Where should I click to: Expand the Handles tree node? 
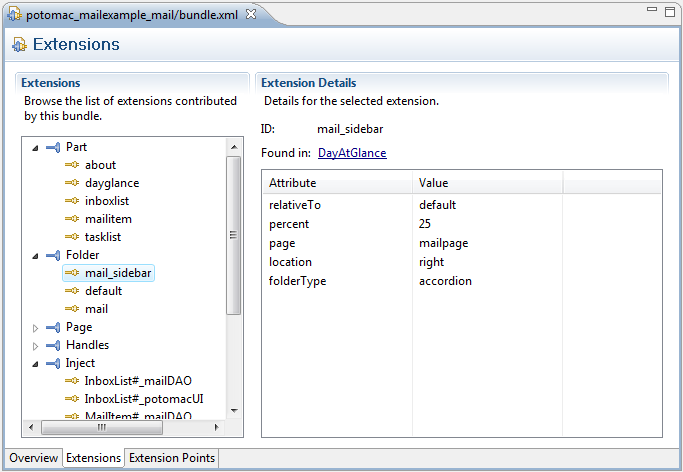[x=36, y=346]
